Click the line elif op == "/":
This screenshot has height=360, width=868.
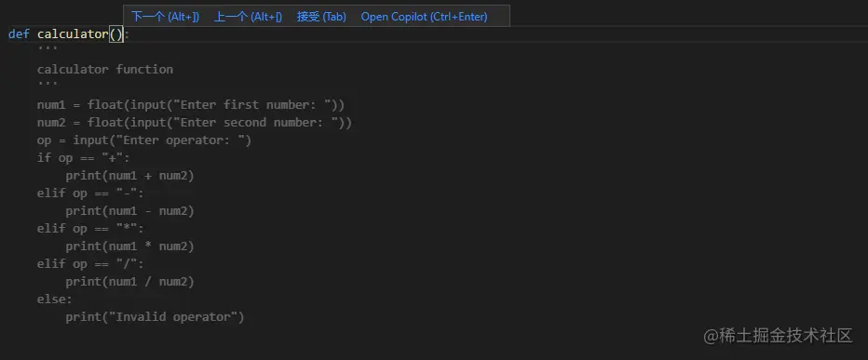pyautogui.click(x=90, y=264)
